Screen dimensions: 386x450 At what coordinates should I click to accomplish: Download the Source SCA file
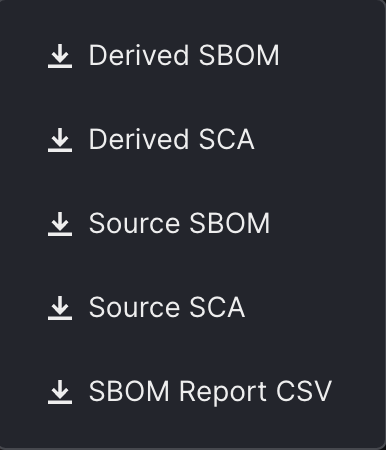tap(193, 308)
